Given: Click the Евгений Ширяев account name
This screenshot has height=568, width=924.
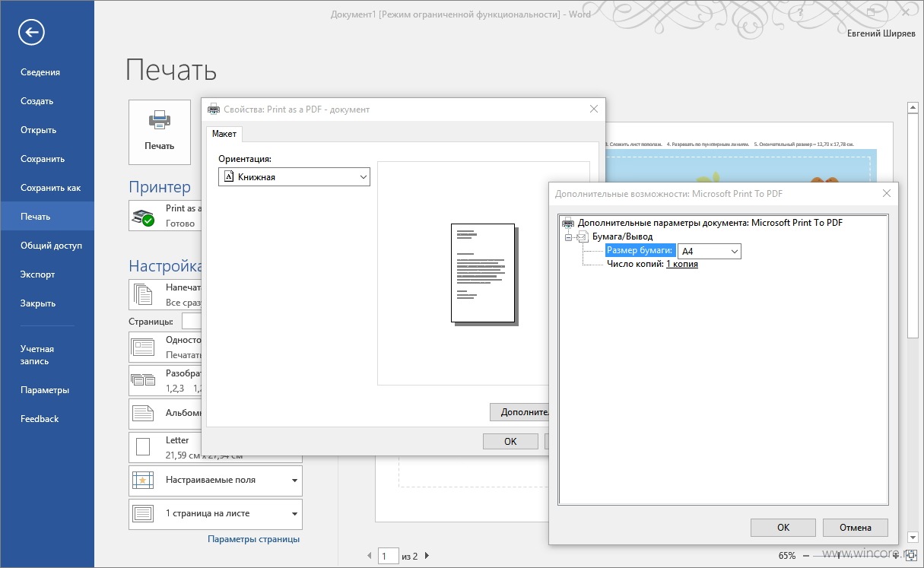Looking at the screenshot, I should tap(881, 33).
